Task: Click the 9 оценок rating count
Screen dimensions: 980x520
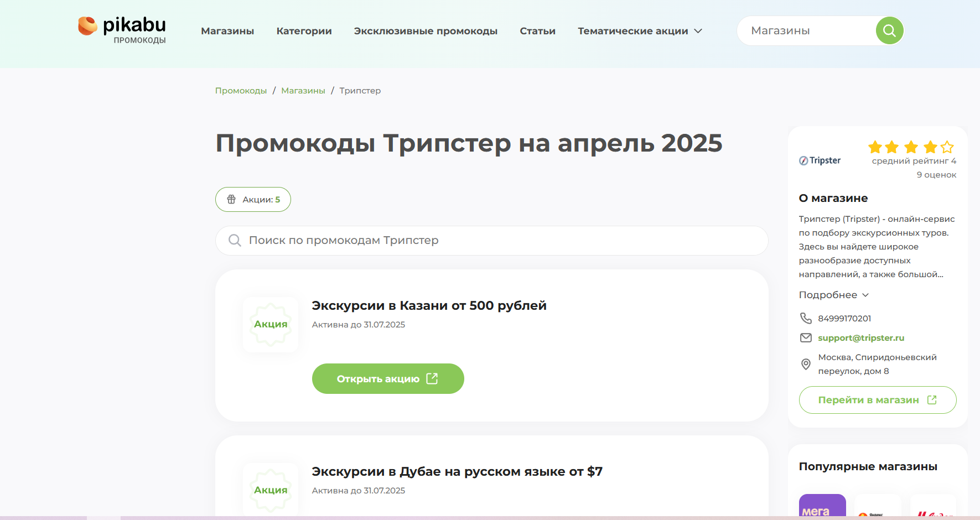Action: [936, 175]
